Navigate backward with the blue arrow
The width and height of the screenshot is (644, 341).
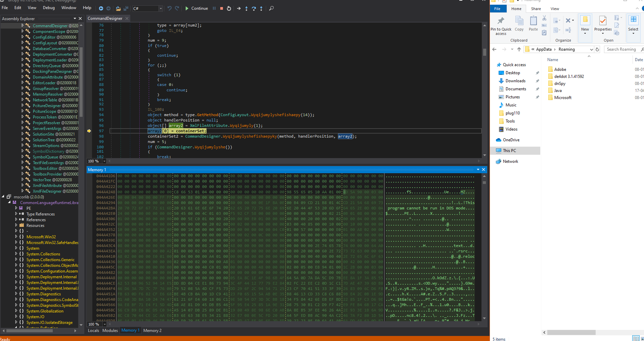pyautogui.click(x=101, y=8)
